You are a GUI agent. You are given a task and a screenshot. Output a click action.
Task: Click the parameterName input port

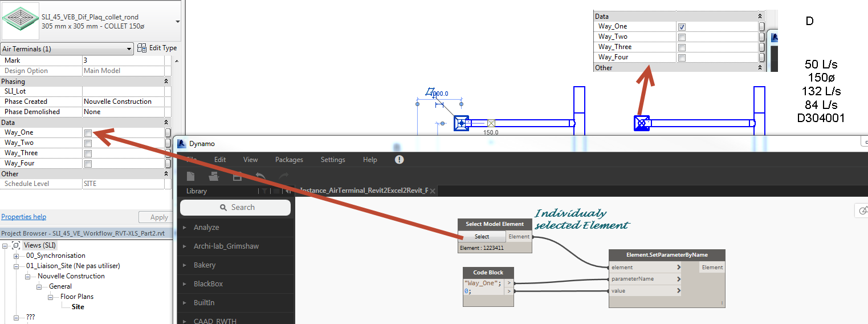tap(645, 279)
